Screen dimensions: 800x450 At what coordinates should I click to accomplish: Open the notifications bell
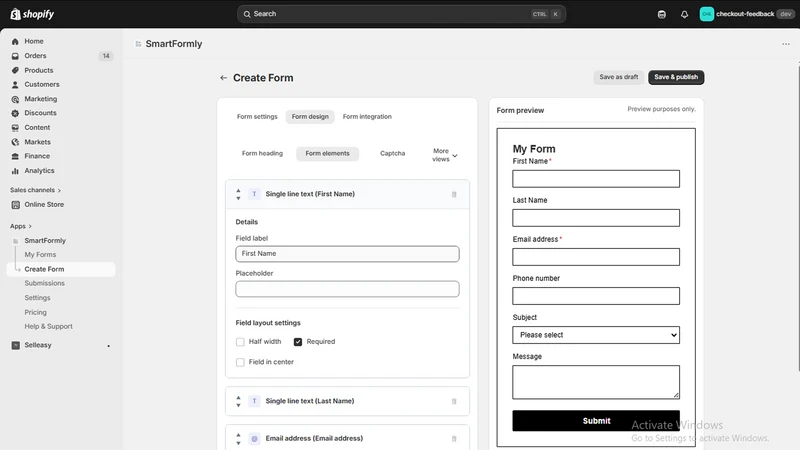coord(684,14)
